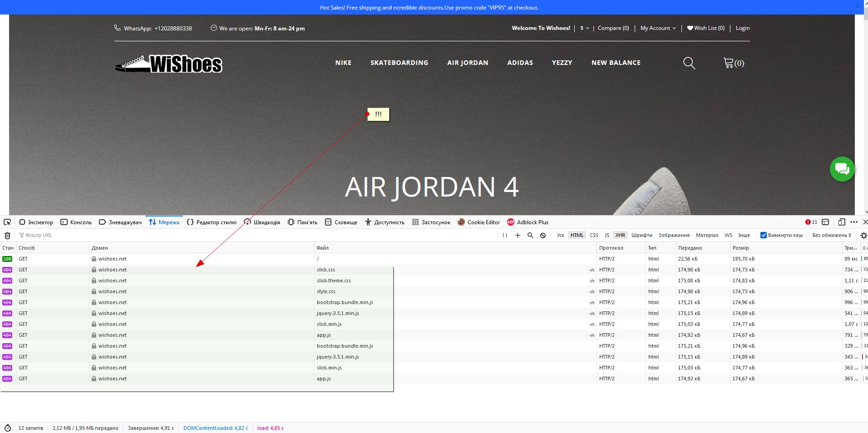Pause network log recording
Image resolution: width=868 pixels, height=433 pixels.
click(505, 235)
